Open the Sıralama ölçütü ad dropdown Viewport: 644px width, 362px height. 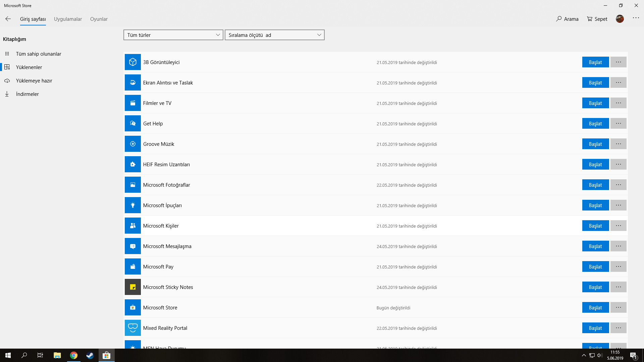274,35
